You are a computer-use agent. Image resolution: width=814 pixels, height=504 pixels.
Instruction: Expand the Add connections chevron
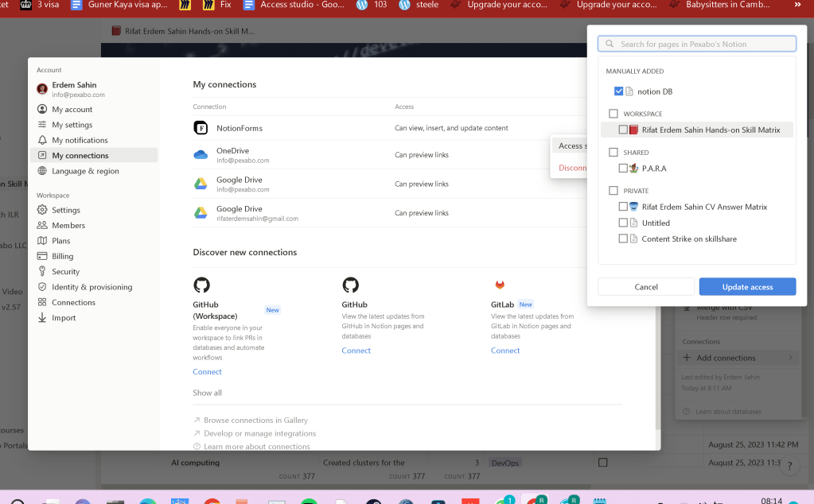[791, 357]
